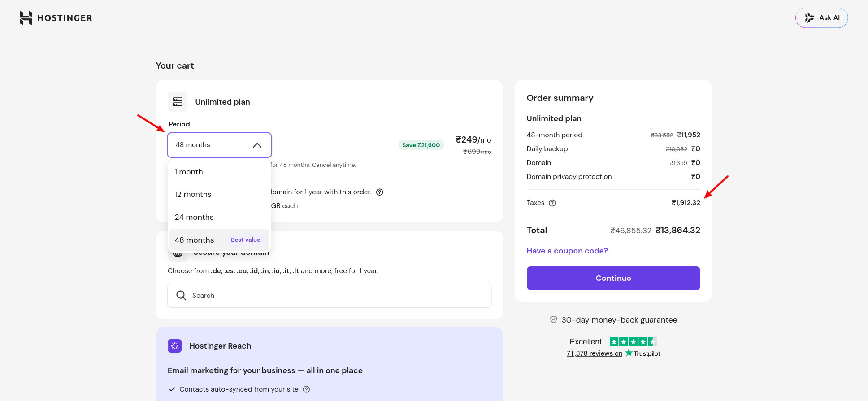Open the Have a coupon code link

[567, 251]
